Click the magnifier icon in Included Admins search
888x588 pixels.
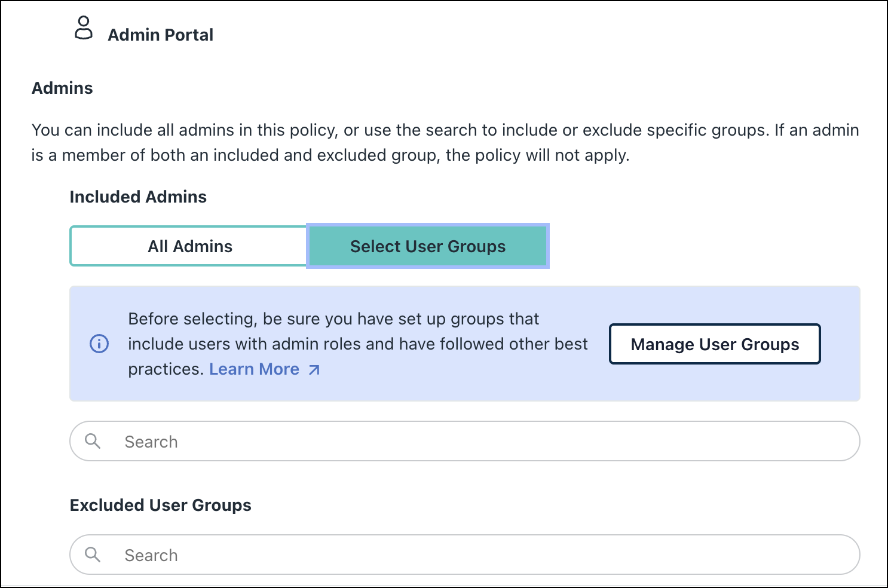[x=93, y=441]
